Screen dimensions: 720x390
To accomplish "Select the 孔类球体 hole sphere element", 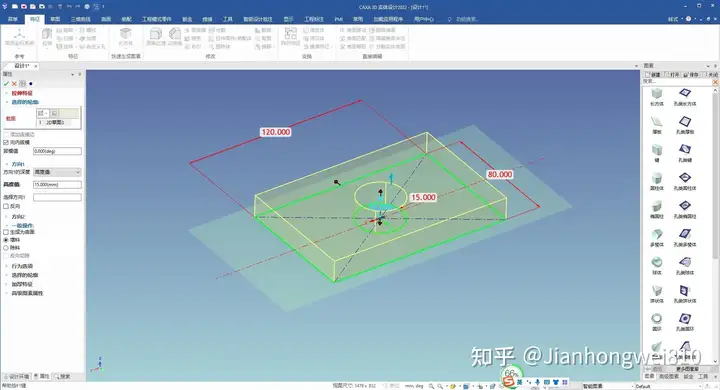I will coord(685,266).
